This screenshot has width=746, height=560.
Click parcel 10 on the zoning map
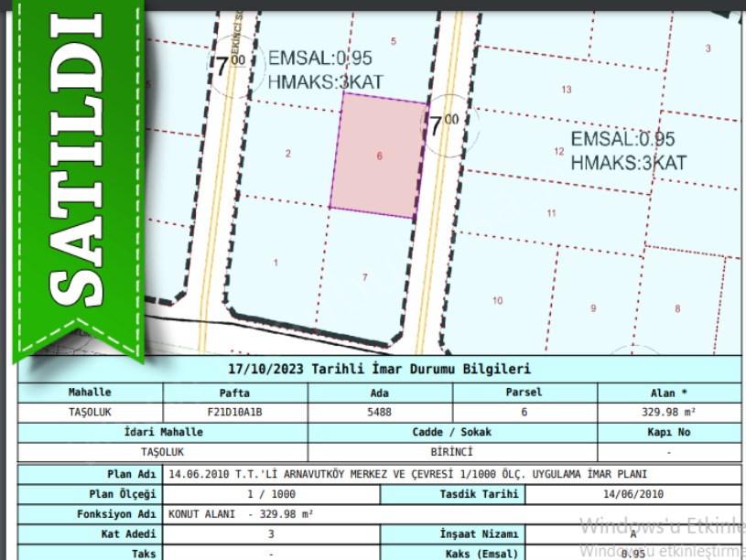(497, 300)
